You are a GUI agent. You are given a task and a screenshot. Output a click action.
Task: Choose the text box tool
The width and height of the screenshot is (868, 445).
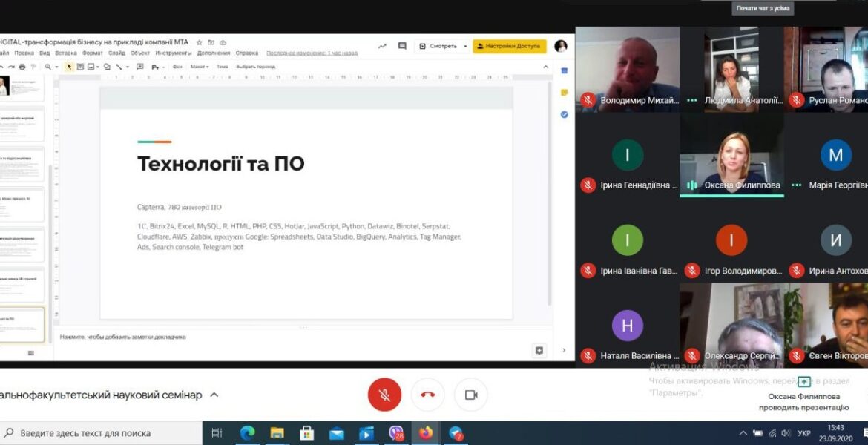(80, 67)
